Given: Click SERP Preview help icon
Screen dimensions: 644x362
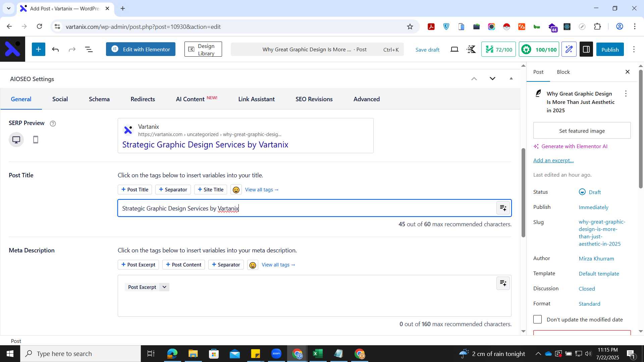Looking at the screenshot, I should tap(53, 124).
